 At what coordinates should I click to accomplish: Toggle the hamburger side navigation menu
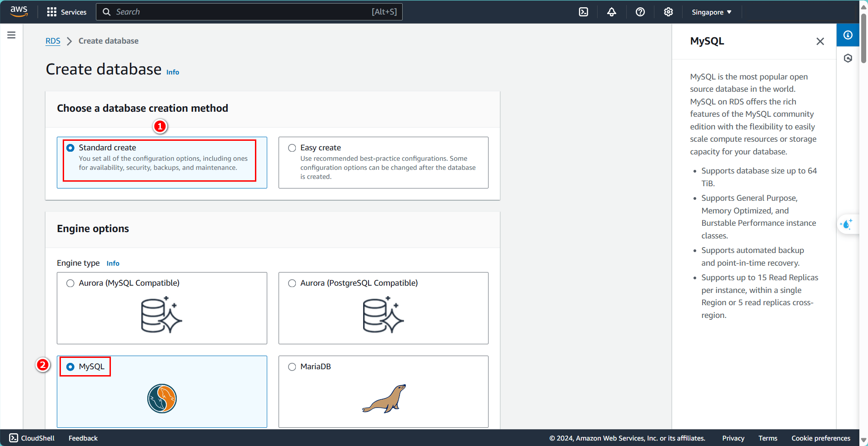pyautogui.click(x=11, y=35)
